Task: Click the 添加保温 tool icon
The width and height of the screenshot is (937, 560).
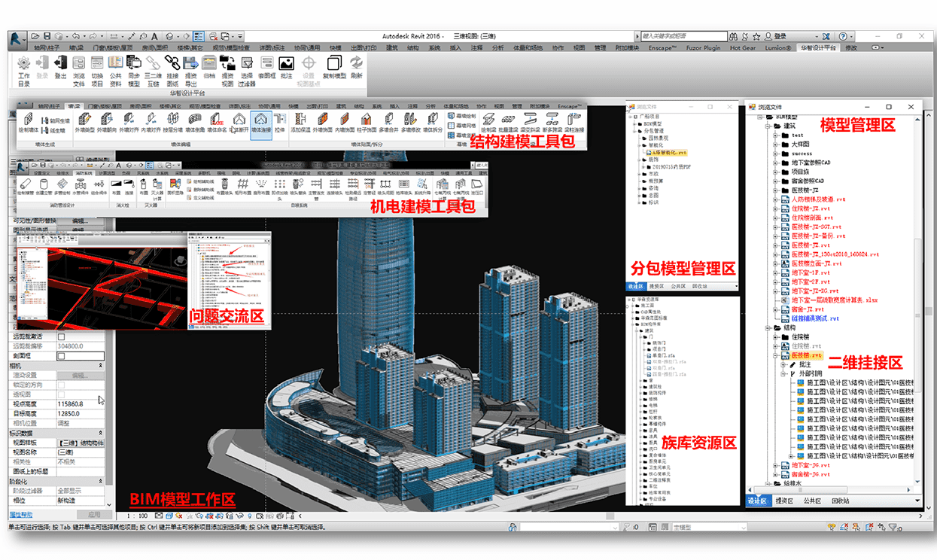Action: pos(300,120)
